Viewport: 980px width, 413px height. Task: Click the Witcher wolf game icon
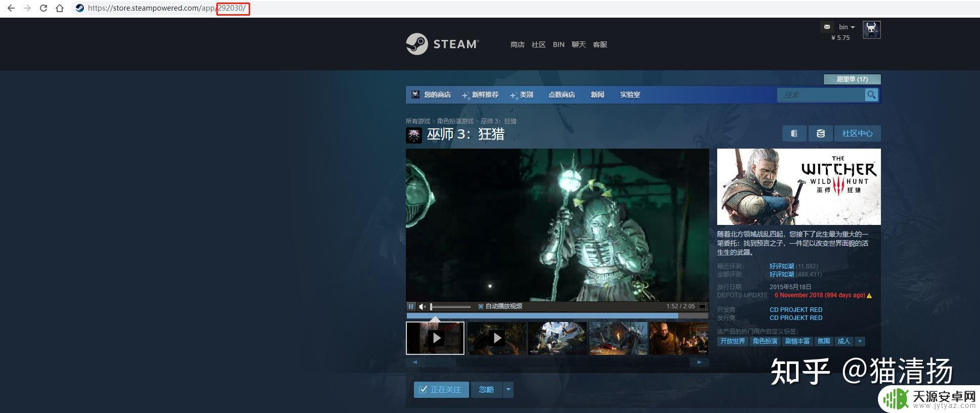pos(414,135)
